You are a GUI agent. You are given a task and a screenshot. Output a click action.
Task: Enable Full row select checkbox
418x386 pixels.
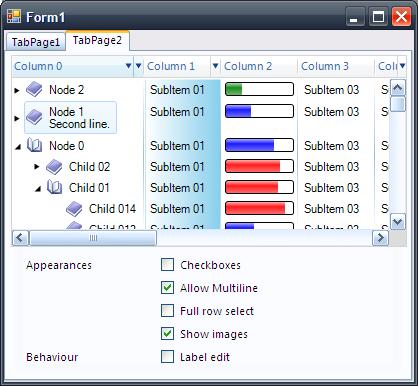167,311
